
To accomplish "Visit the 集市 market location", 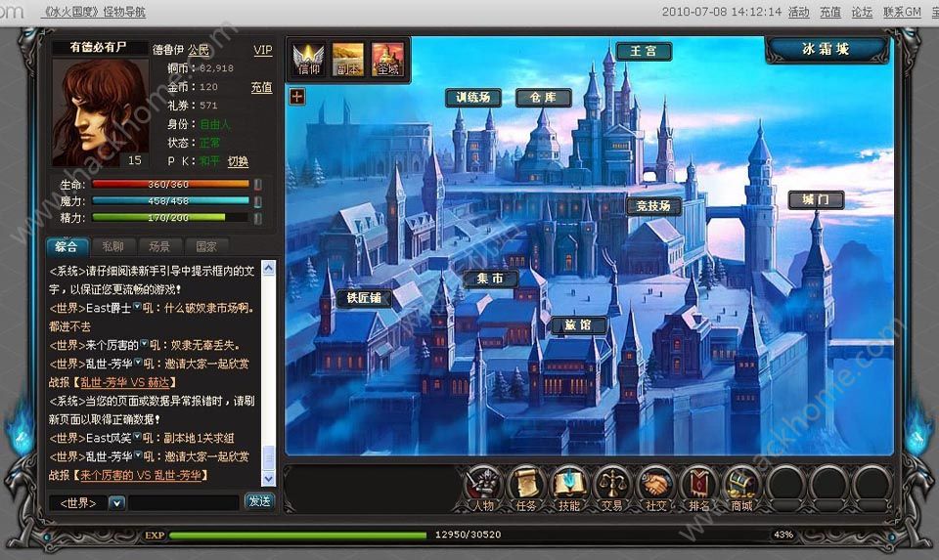I will click(x=490, y=279).
